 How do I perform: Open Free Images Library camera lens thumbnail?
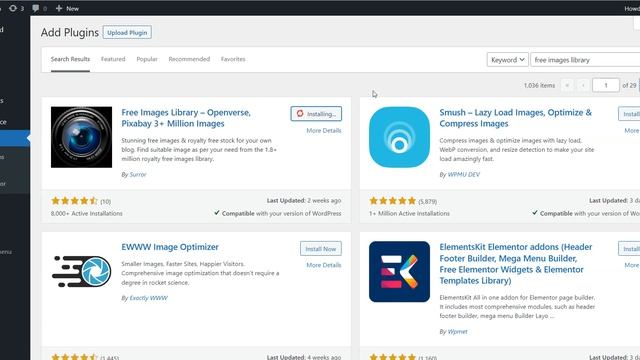(81, 137)
